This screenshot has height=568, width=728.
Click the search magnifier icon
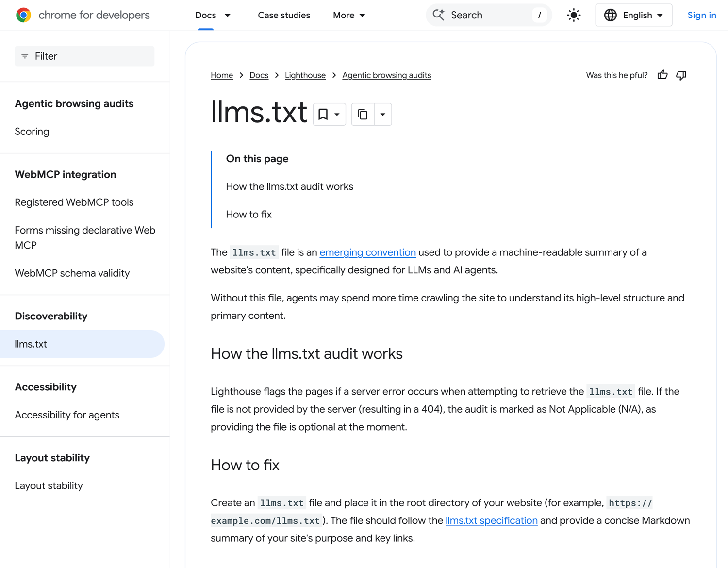[x=438, y=15]
